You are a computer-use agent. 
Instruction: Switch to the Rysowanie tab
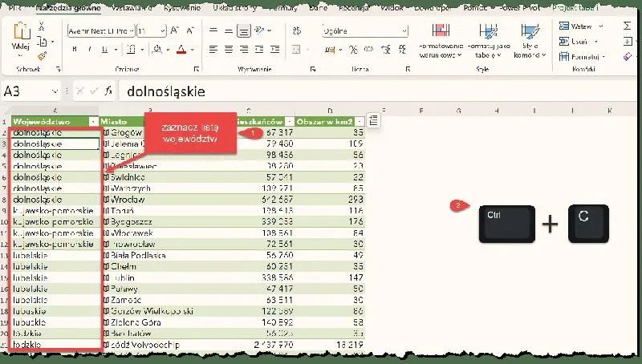pyautogui.click(x=182, y=8)
